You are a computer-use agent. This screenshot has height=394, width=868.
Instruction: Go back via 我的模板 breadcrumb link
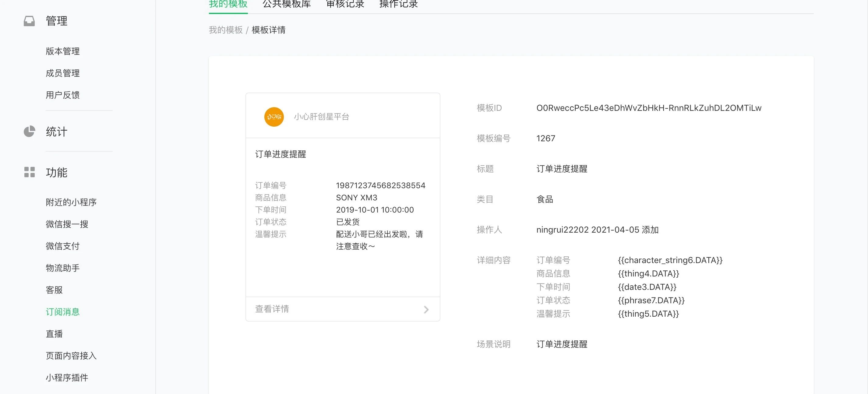pos(225,30)
